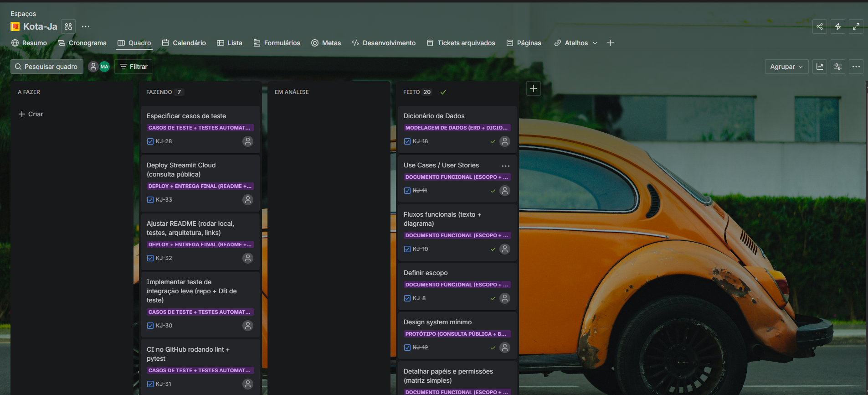Click Criar in the A Fazer column

(31, 114)
